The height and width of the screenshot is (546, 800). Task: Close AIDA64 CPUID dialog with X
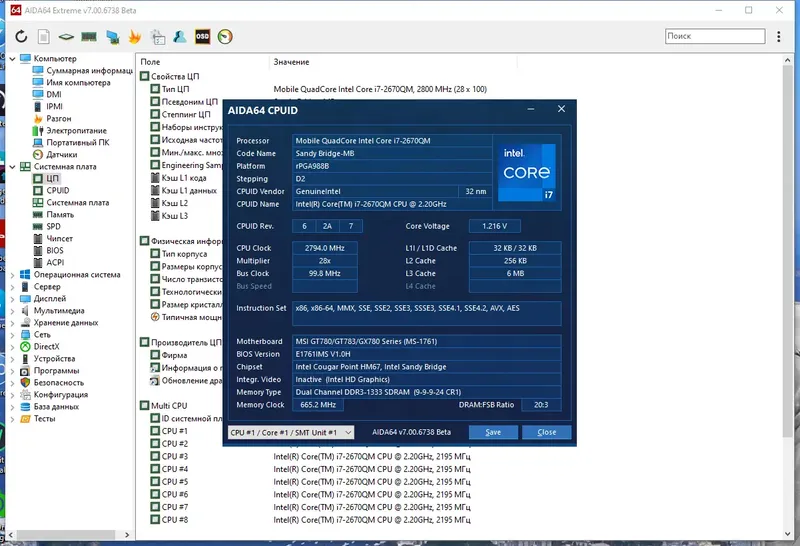tap(561, 109)
